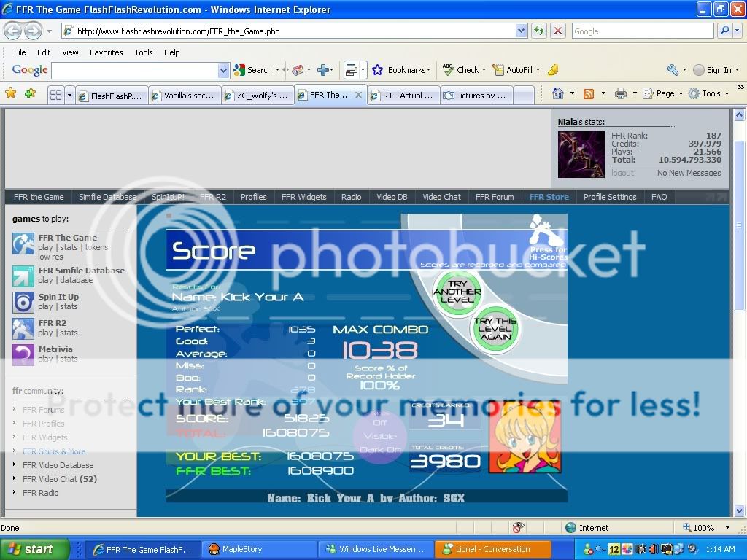Click the FFR Simfile Database icon
This screenshot has width=747, height=560.
point(23,276)
